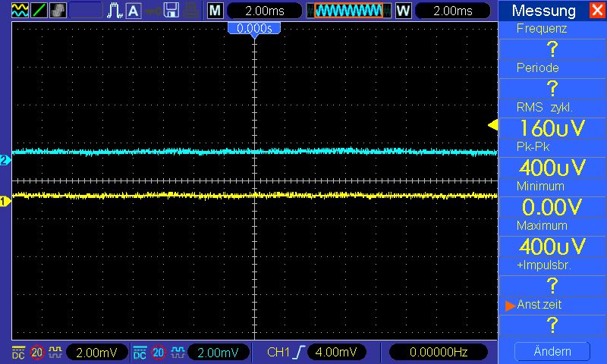
Task: Click the CH1 2.00mV volts/div value
Action: (x=97, y=353)
